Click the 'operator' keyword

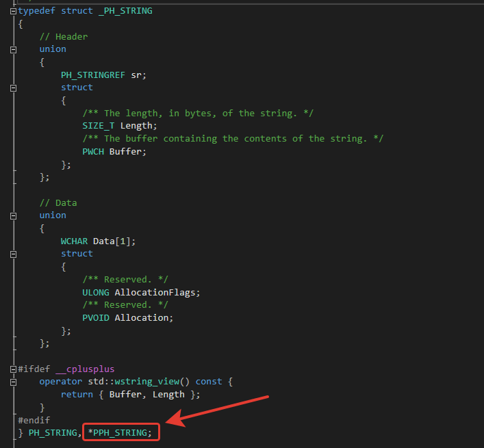[x=61, y=382]
